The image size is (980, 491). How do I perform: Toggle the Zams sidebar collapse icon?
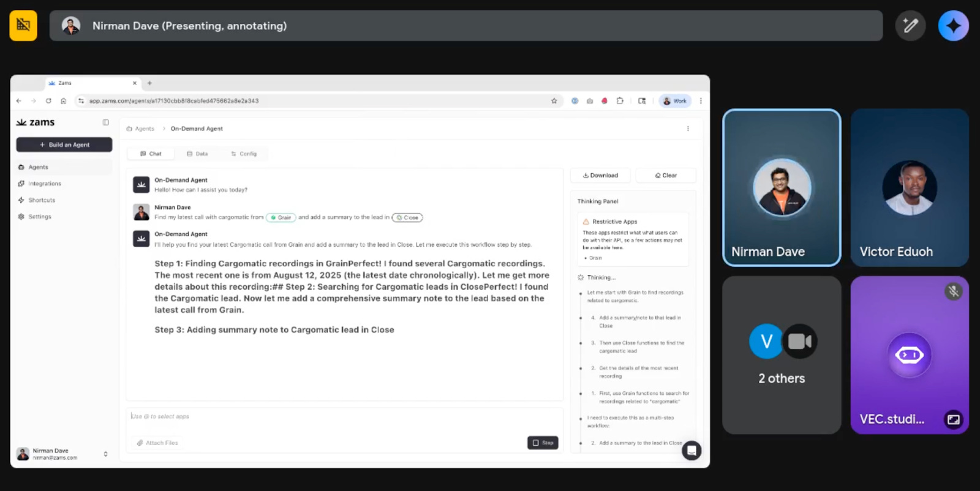pos(106,122)
